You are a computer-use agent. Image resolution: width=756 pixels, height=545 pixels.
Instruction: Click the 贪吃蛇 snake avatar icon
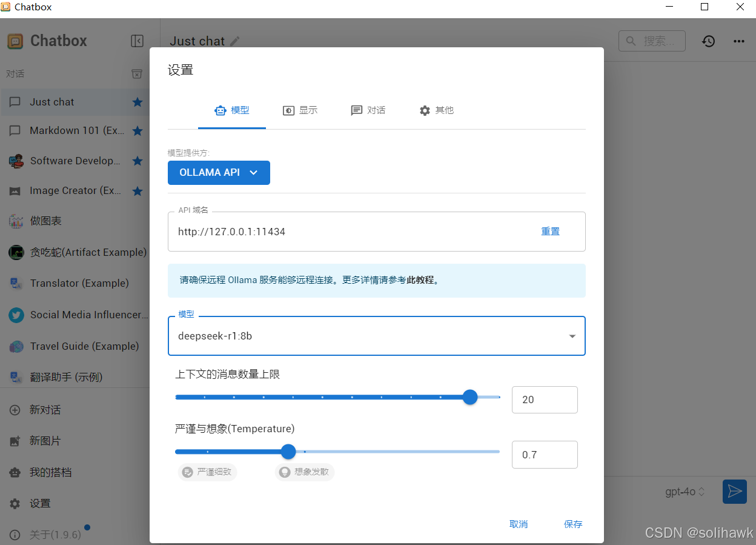coord(16,252)
